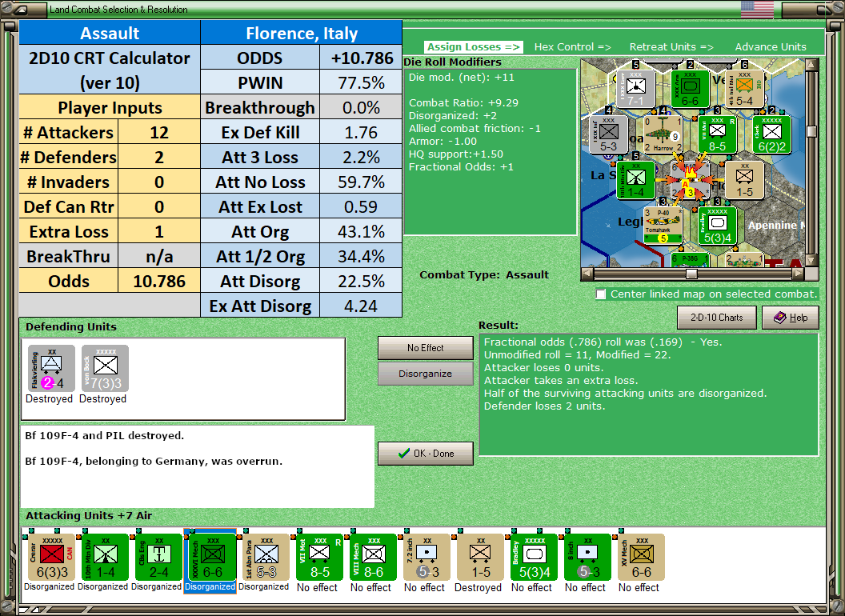The image size is (845, 616).
Task: Click the VII Mot 8-5 counter on the map
Action: pos(717,134)
